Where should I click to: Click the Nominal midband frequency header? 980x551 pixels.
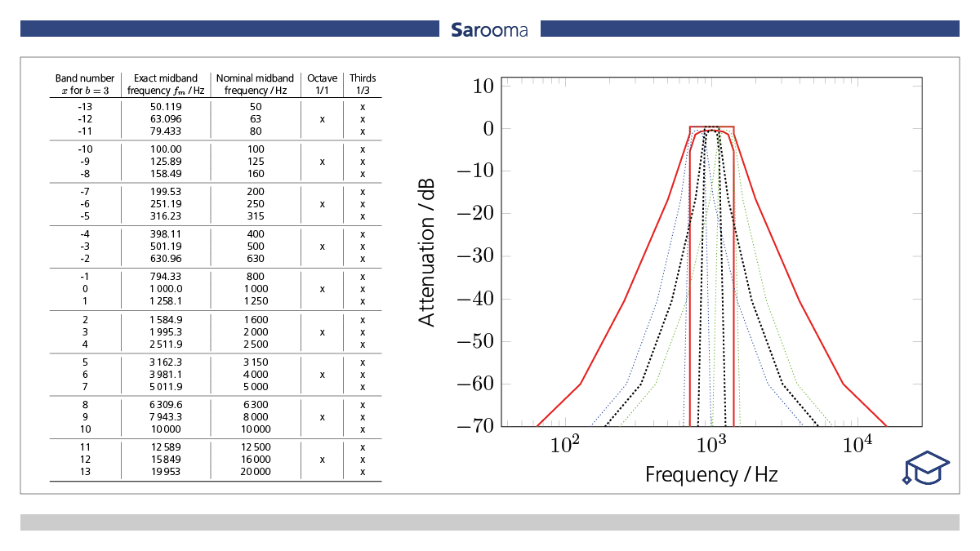[256, 84]
